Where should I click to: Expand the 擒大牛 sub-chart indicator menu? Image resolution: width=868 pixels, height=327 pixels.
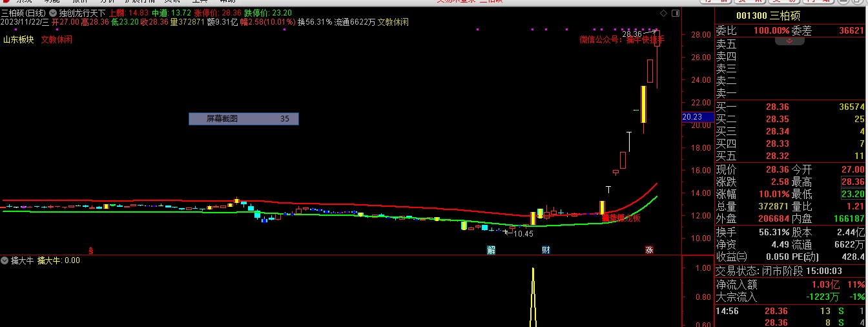tap(5, 260)
